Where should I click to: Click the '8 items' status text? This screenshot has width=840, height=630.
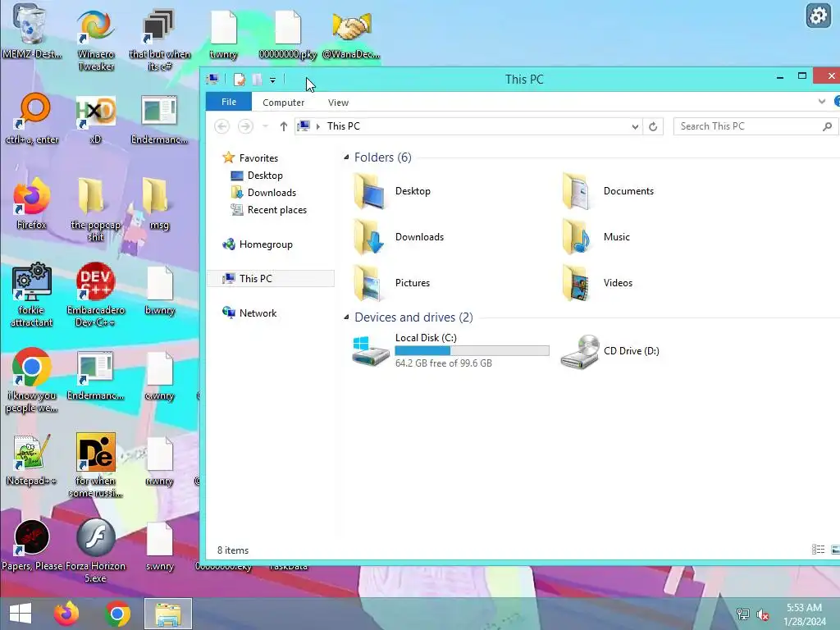[x=233, y=550]
